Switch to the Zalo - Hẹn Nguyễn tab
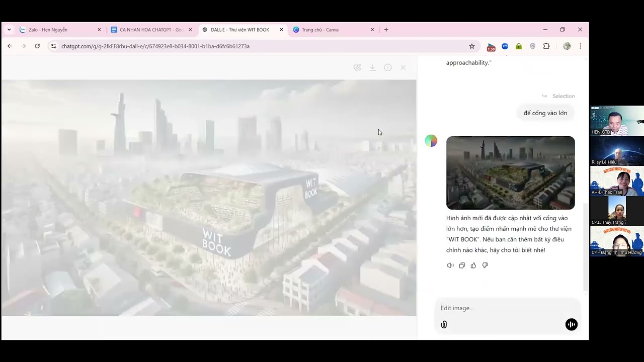Image resolution: width=644 pixels, height=362 pixels. (x=60, y=30)
